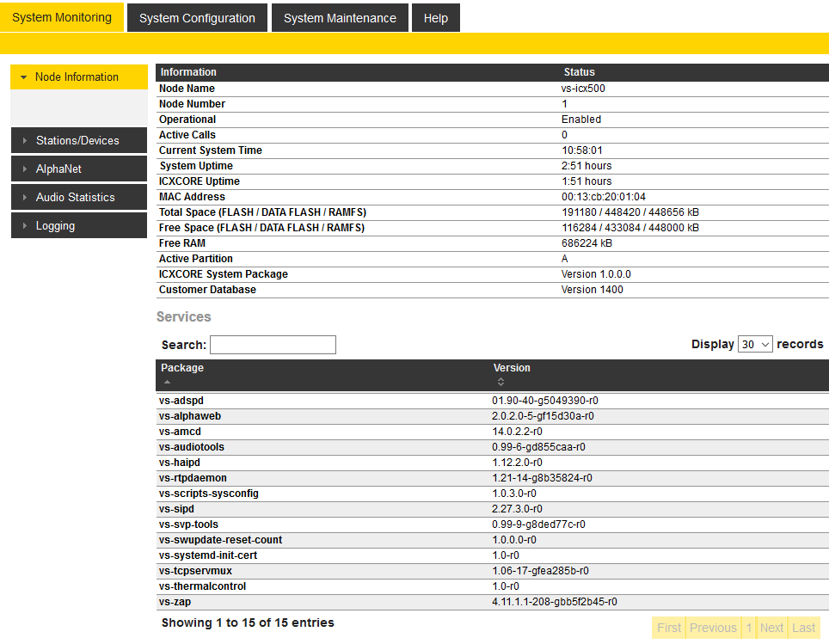
Task: Click the Previous page button
Action: point(713,628)
